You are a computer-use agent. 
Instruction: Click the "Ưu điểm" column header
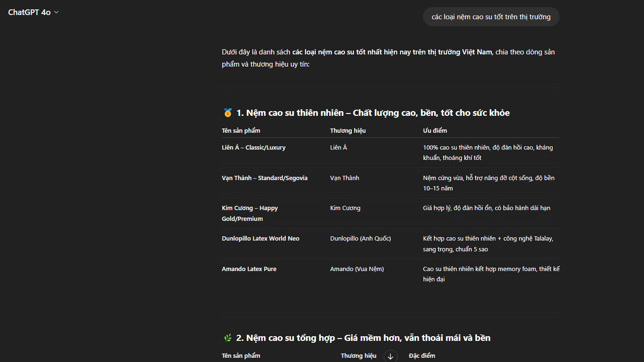(x=435, y=130)
